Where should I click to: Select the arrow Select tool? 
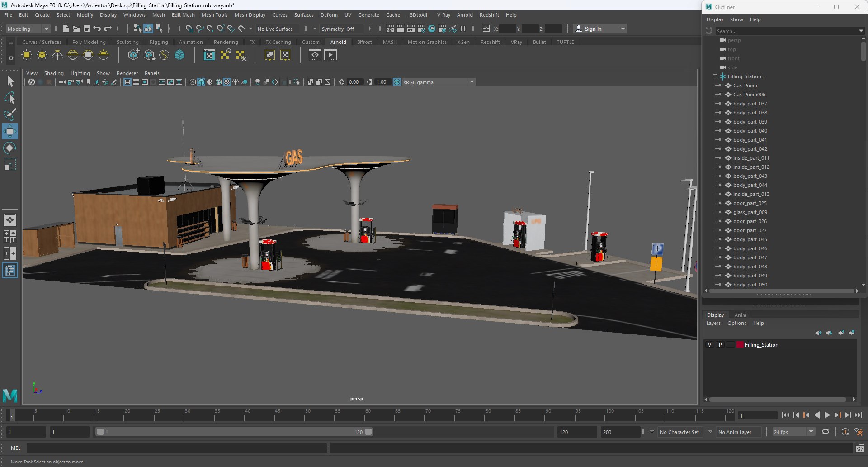10,81
